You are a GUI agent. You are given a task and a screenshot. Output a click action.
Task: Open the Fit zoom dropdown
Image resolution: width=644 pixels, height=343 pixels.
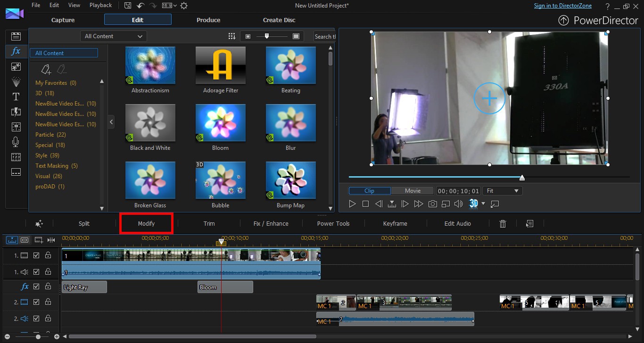click(x=503, y=191)
